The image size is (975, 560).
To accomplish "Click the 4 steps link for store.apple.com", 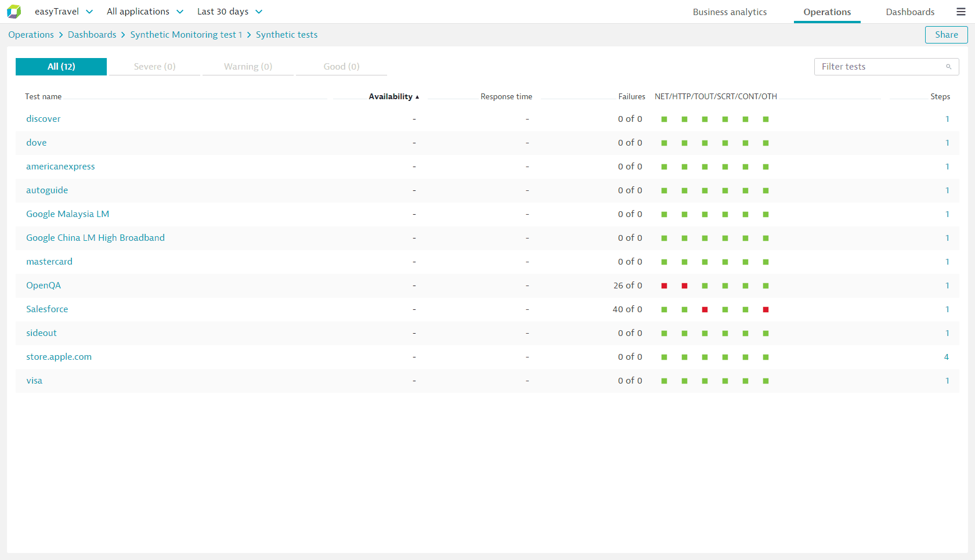I will point(947,357).
